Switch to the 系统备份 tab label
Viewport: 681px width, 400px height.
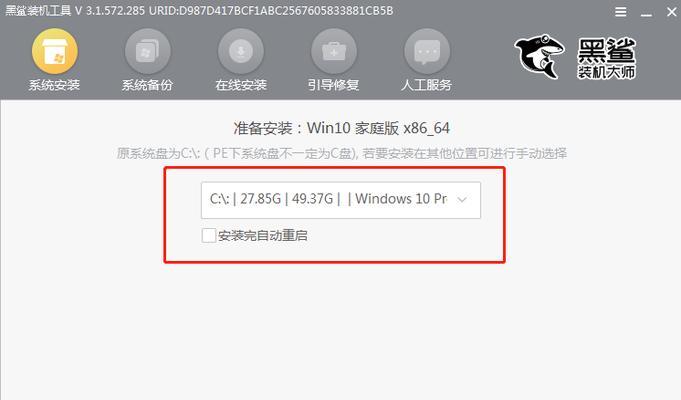(147, 85)
